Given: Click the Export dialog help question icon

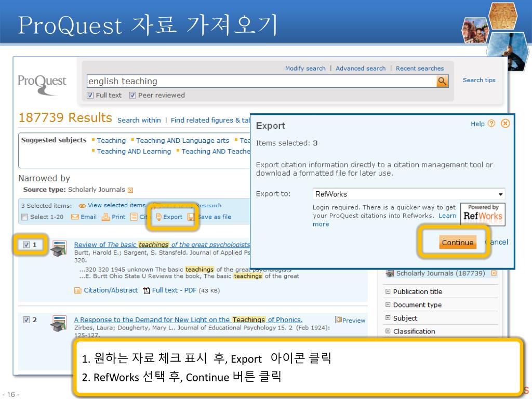Looking at the screenshot, I should pyautogui.click(x=491, y=124).
